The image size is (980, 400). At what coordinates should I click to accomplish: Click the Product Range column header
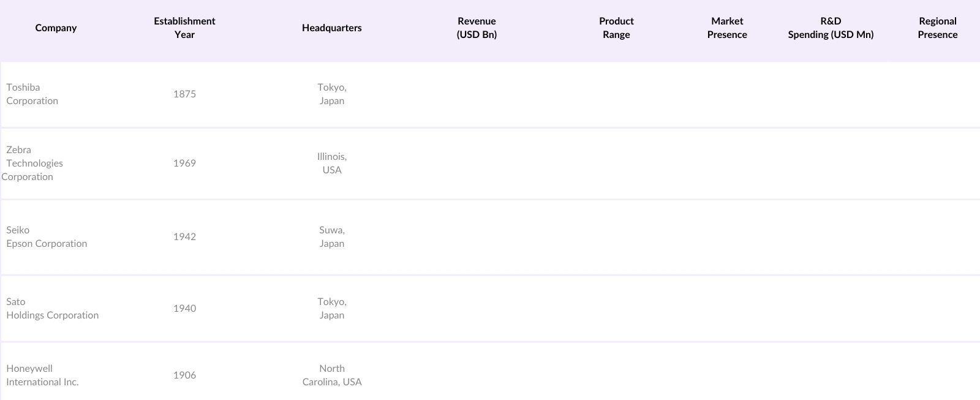(x=616, y=28)
